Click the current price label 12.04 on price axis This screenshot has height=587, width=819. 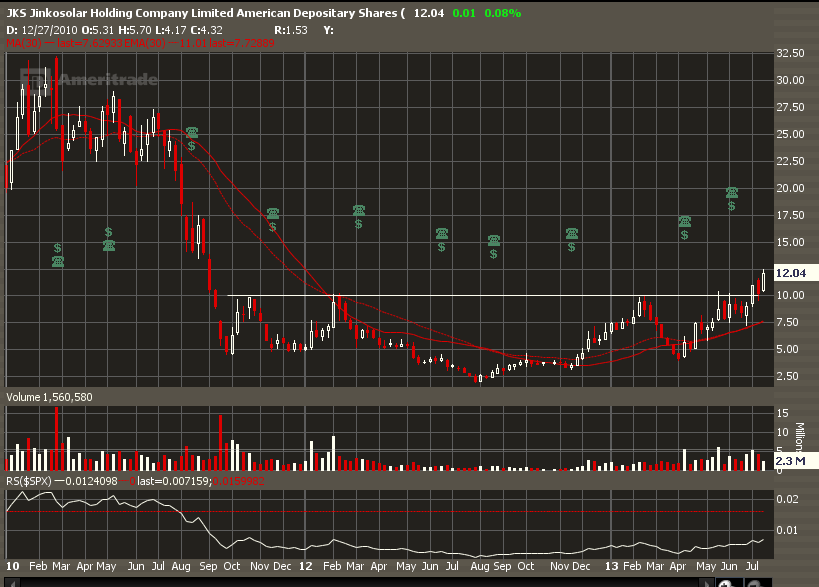pyautogui.click(x=795, y=273)
